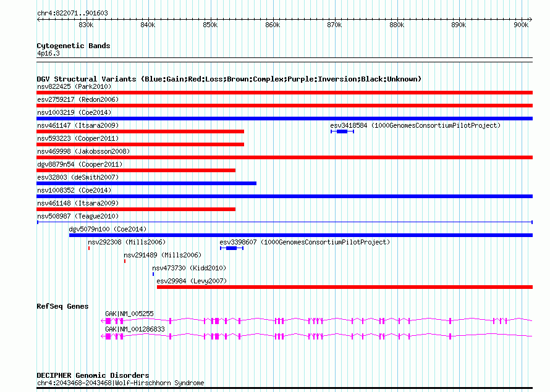Screen dimensions: 550x392
Task: Click the 850k ruler tick label
Action: tap(210, 25)
